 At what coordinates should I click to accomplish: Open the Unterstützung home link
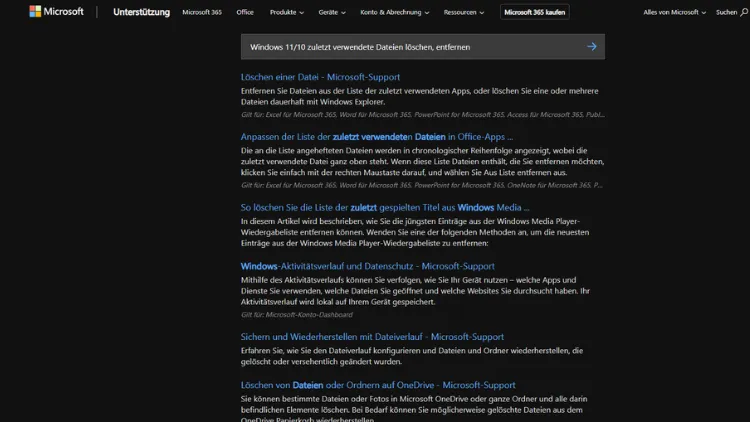[x=141, y=12]
